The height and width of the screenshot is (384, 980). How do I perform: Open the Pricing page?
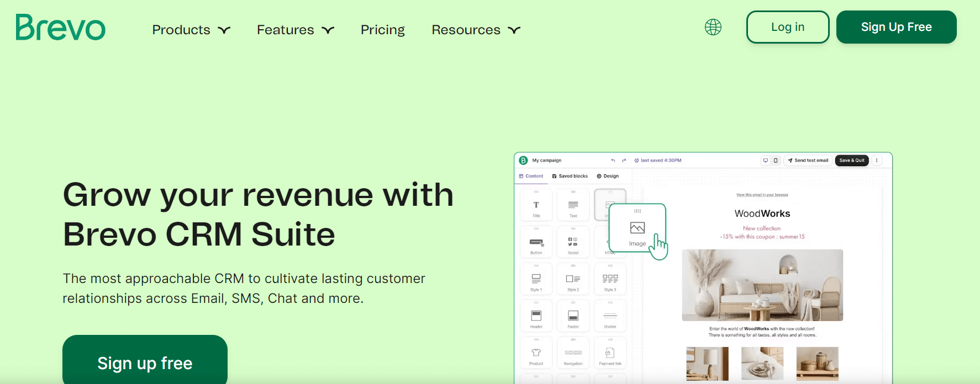pos(383,30)
